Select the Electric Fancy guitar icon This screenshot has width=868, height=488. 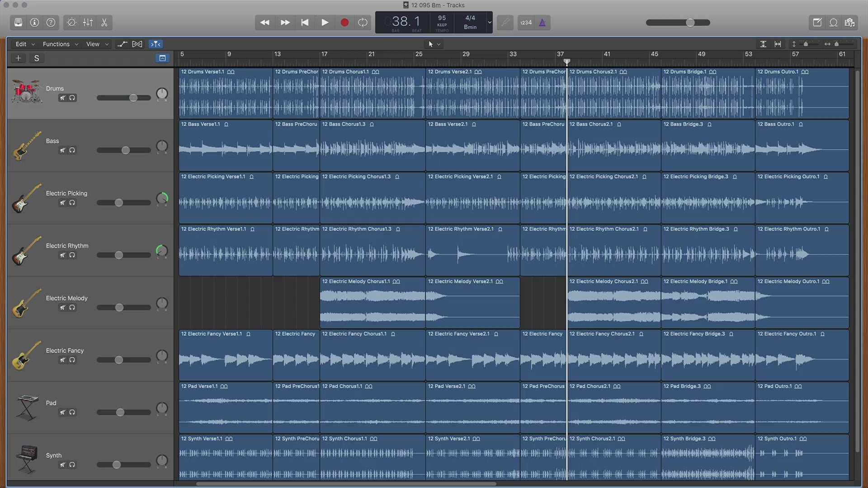click(x=26, y=356)
